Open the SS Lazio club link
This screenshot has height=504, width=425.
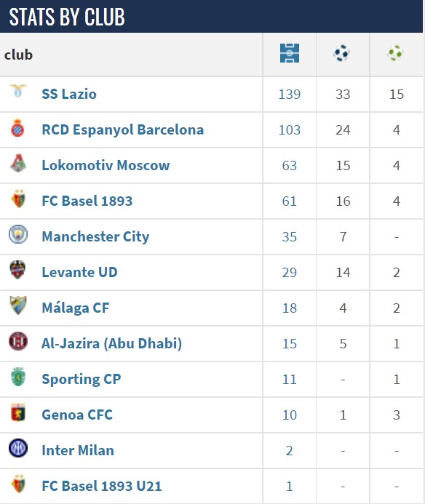pos(69,94)
